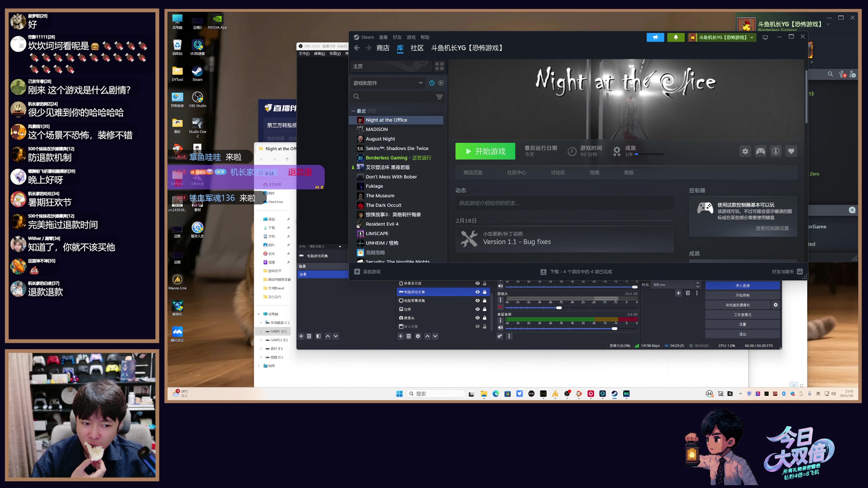The width and height of the screenshot is (868, 488).
Task: Click the Steam icon in the taskbar
Action: click(614, 394)
